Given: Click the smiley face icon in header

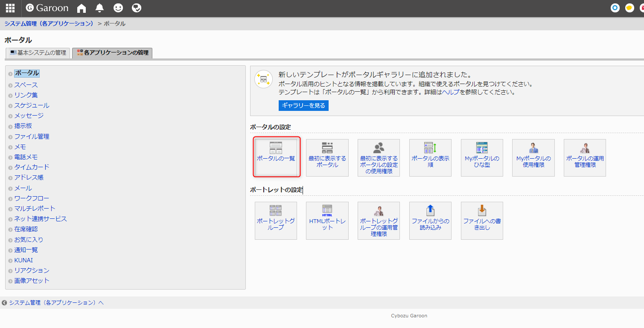Looking at the screenshot, I should [x=118, y=8].
